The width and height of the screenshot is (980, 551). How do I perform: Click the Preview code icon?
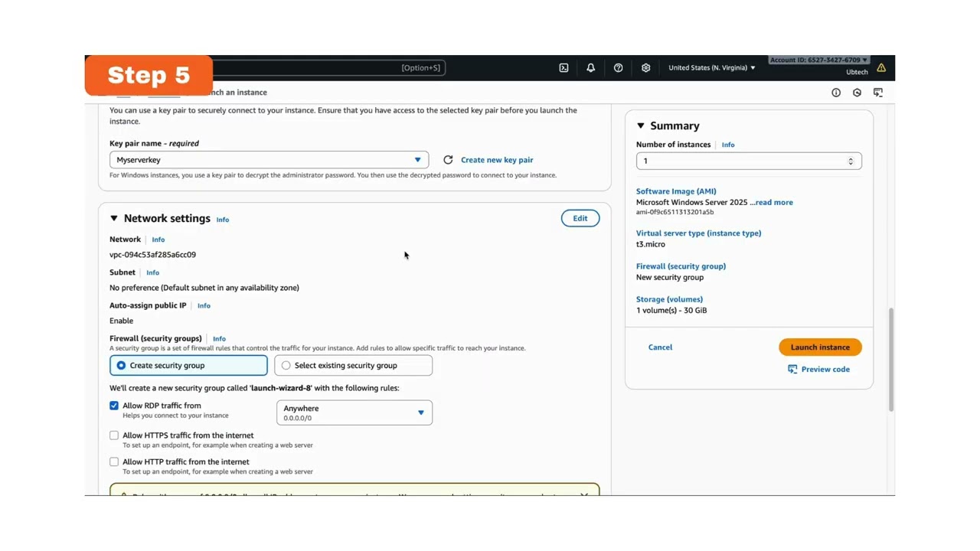point(792,370)
